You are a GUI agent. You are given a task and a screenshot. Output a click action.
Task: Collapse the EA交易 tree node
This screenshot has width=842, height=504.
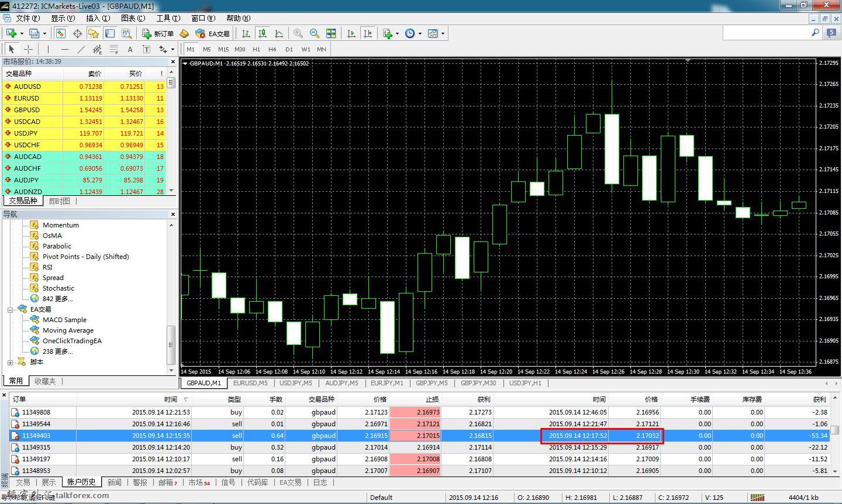(10, 309)
